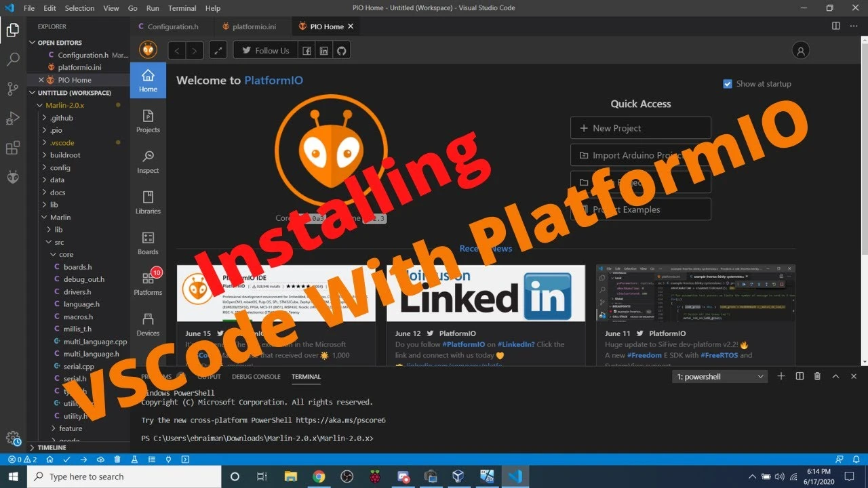Open the PIO Projects section

point(148,122)
